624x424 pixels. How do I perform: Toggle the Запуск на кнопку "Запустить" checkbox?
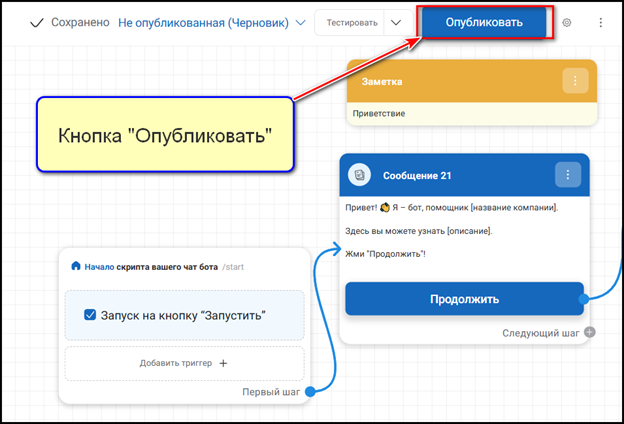pos(91,315)
